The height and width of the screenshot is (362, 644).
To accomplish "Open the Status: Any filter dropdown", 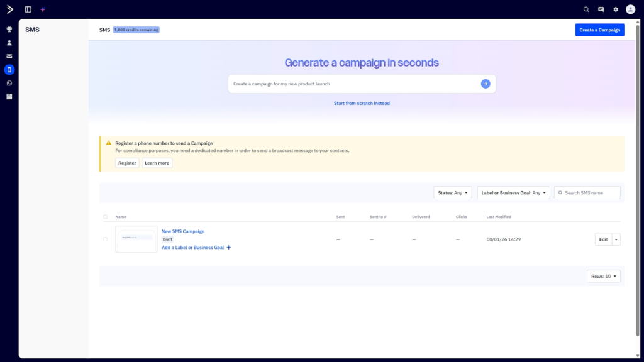I will point(452,193).
